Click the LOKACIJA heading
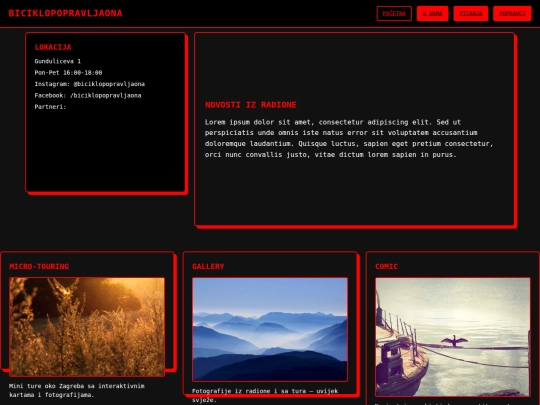540x405 pixels. pyautogui.click(x=53, y=47)
